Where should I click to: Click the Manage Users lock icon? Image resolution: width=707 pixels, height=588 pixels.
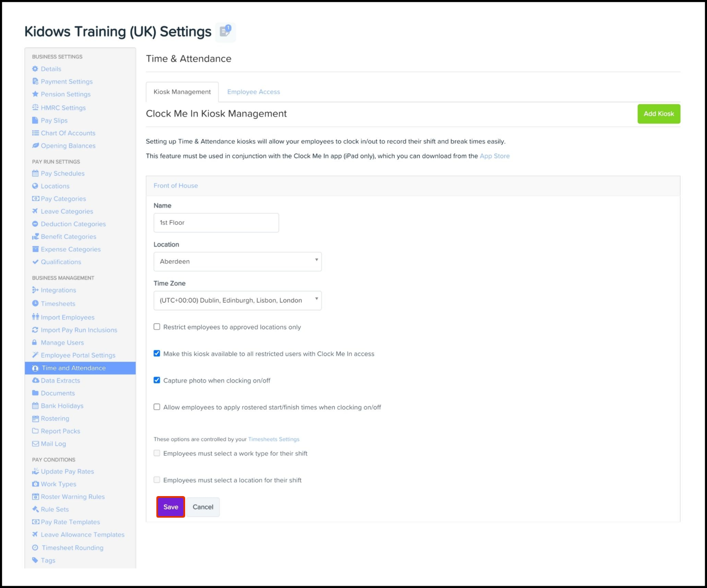35,342
